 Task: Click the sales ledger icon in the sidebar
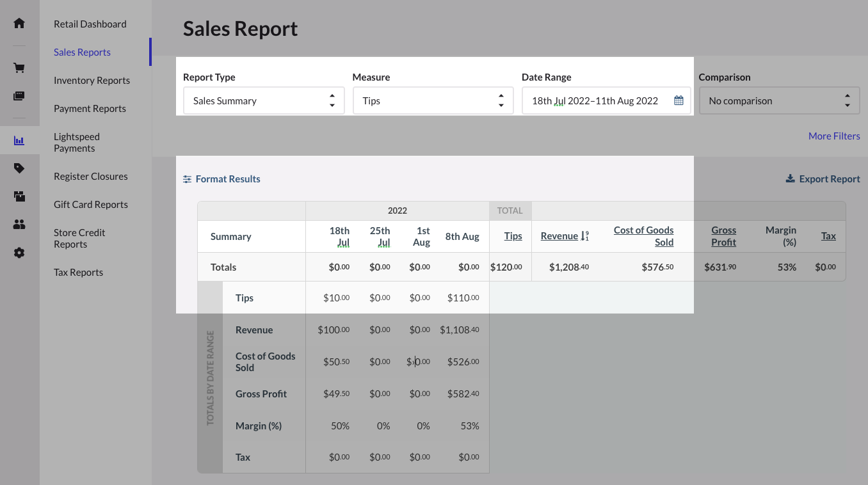(x=19, y=96)
